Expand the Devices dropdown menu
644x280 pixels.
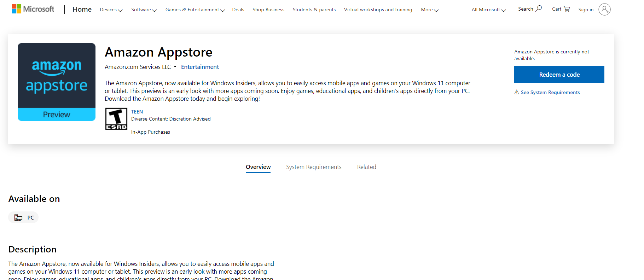point(111,10)
